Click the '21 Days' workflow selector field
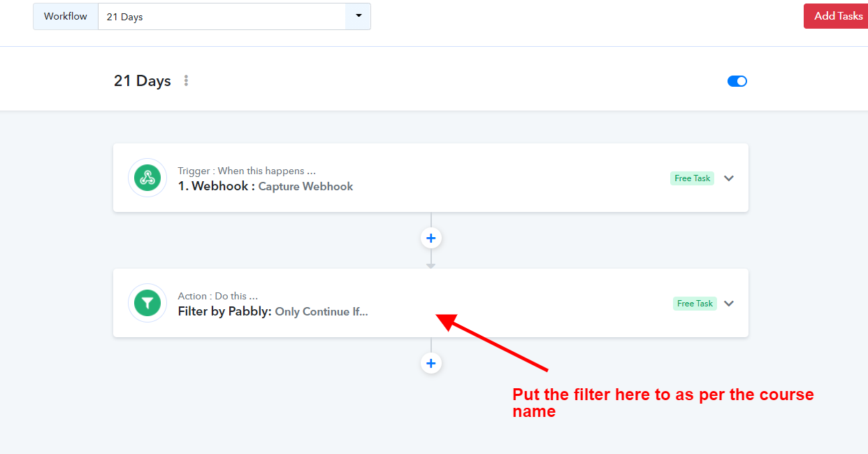The width and height of the screenshot is (868, 454). coord(222,17)
